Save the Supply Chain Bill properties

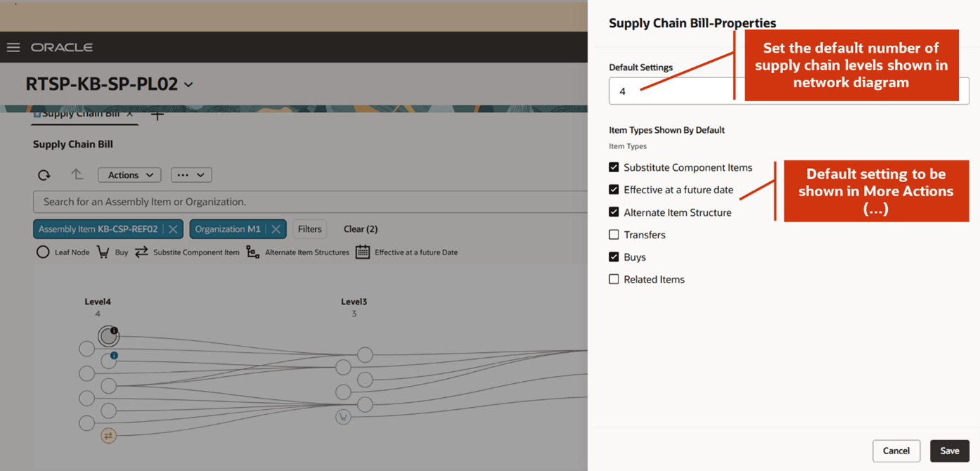(x=950, y=451)
